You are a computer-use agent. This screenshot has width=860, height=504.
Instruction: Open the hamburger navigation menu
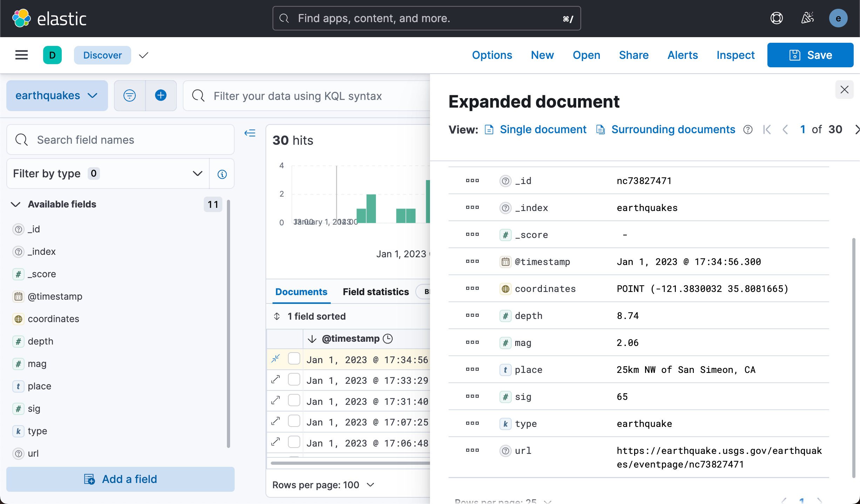21,55
